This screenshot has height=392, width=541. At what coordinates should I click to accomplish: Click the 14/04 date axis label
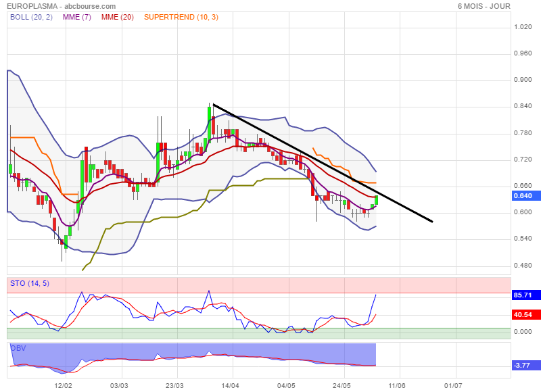pos(230,385)
